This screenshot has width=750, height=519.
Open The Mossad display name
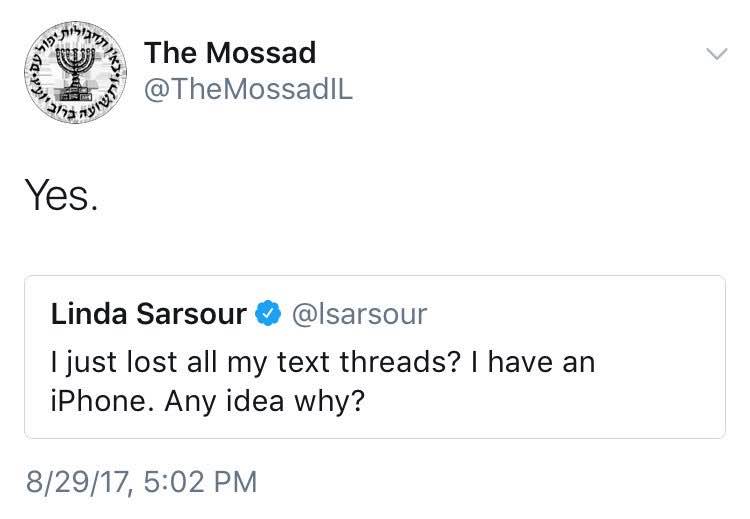[230, 52]
